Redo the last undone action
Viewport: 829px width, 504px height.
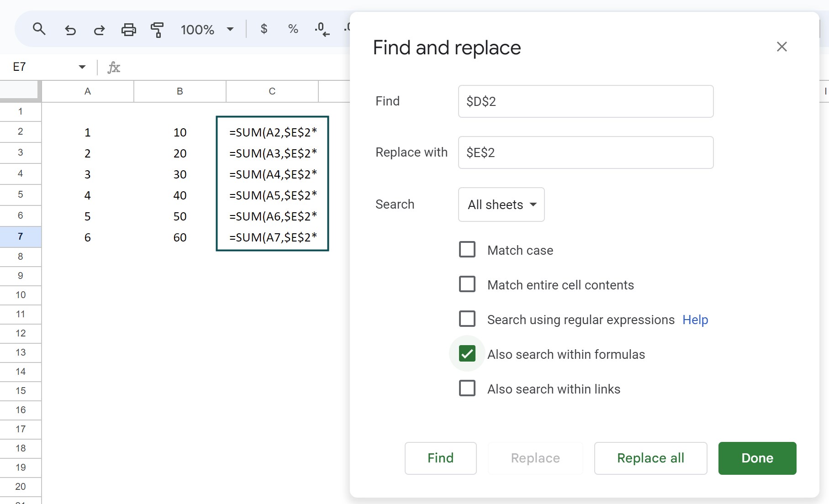point(99,30)
